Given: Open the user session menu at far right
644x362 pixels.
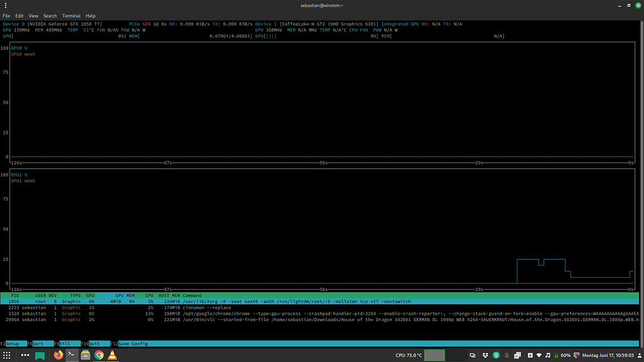Looking at the screenshot, I should click(x=640, y=354).
